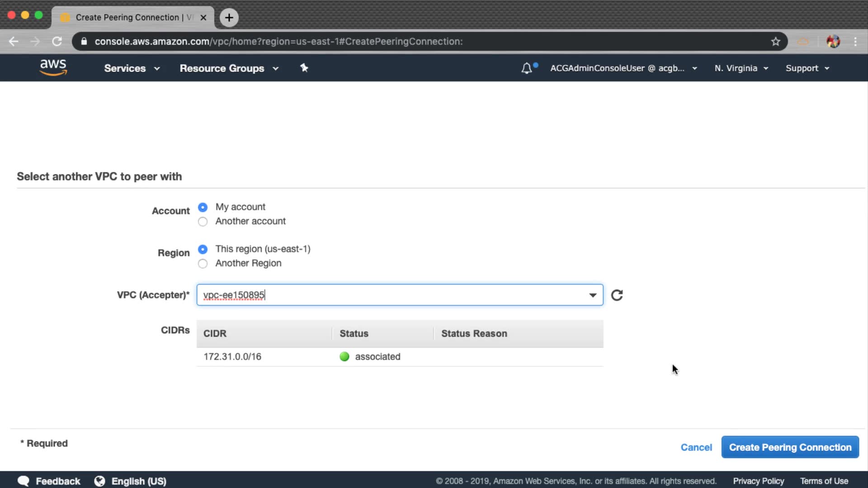Open Chrome profile avatar icon

(833, 42)
